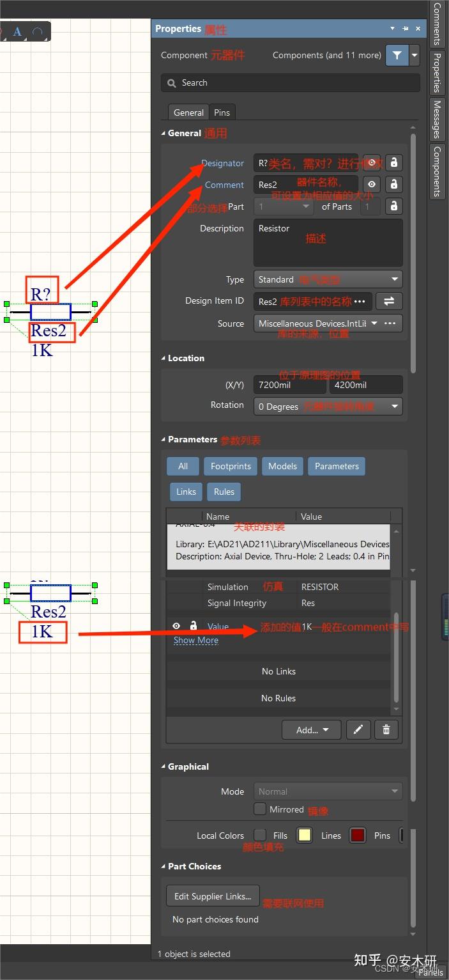Click the Search field in Properties
The width and height of the screenshot is (449, 980).
tap(291, 82)
